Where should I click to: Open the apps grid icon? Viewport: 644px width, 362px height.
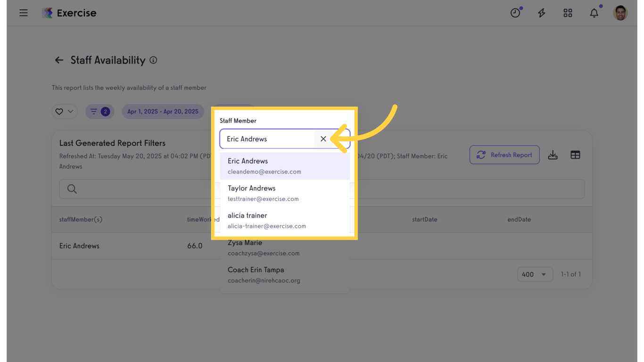tap(568, 13)
